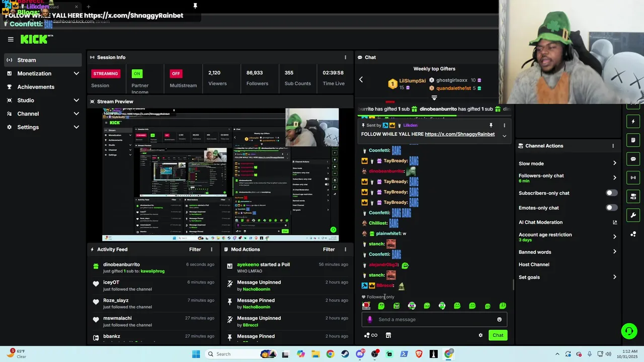Open Set goals chevron

pyautogui.click(x=614, y=277)
